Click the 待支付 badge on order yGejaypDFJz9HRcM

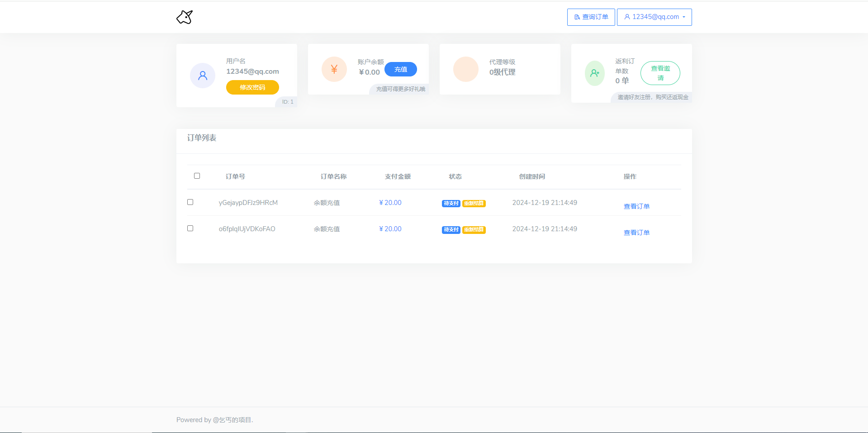[451, 204]
